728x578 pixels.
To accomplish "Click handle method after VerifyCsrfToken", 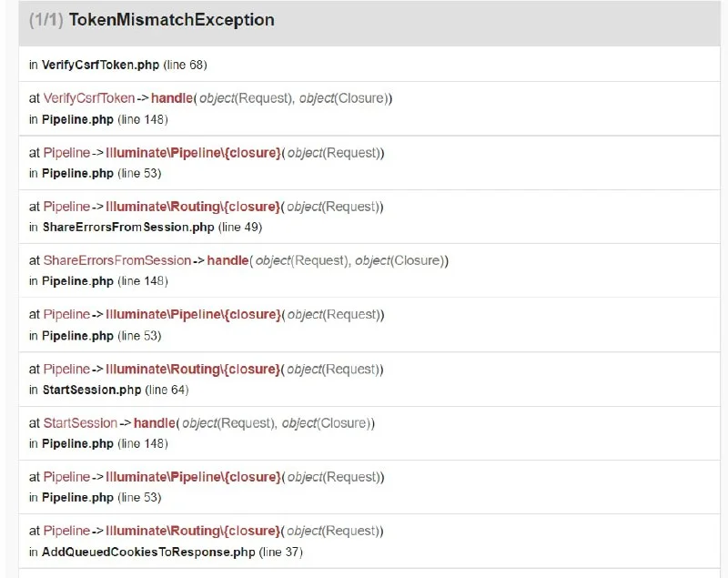I will pos(172,98).
